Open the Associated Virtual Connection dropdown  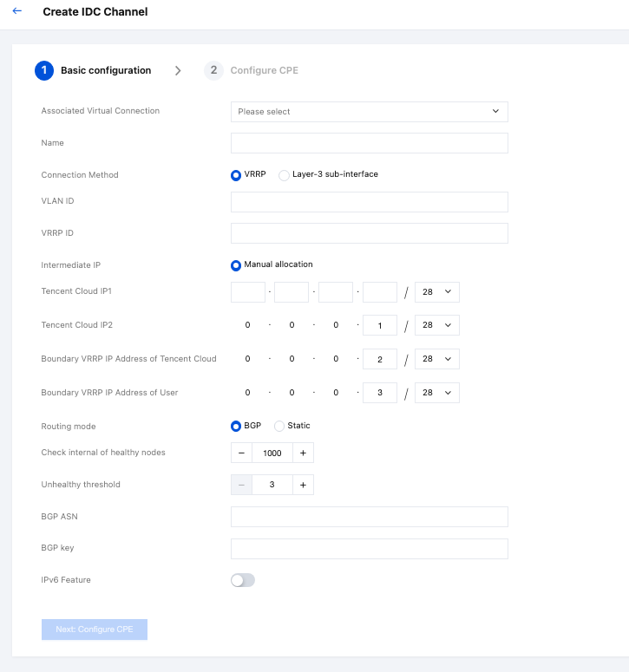pyautogui.click(x=369, y=112)
